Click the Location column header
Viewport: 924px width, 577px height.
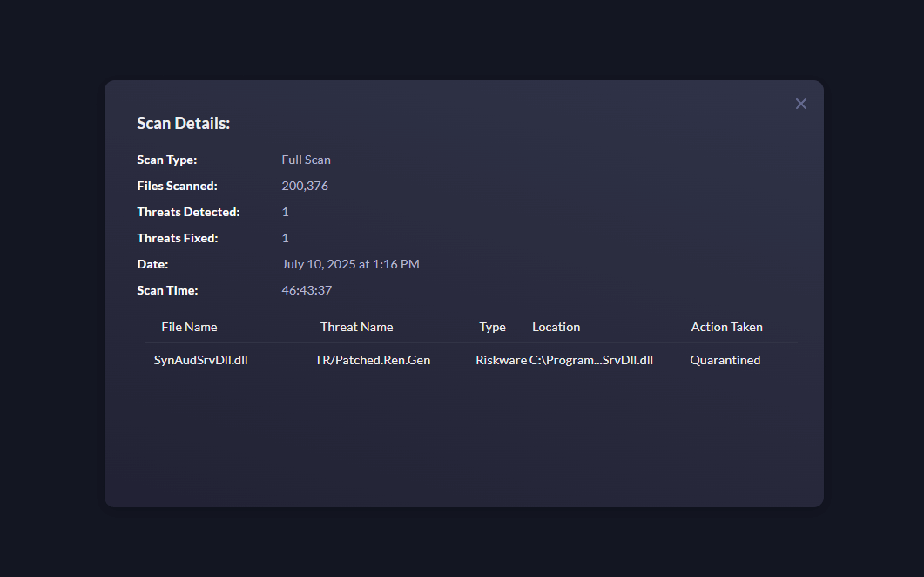pos(556,327)
